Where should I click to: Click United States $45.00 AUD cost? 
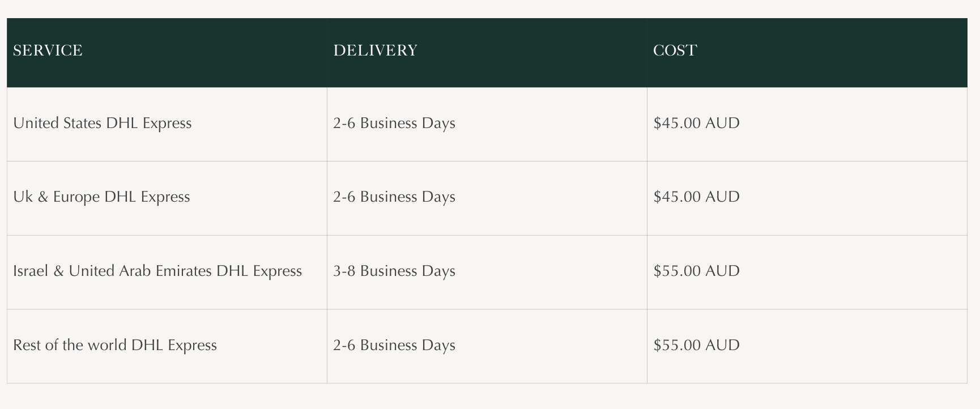[x=696, y=123]
